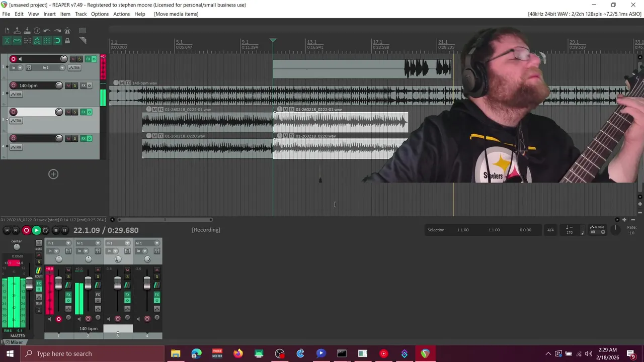Screen dimensions: 644x362
Task: Open mixer channel 3 FX button
Action: click(x=127, y=295)
